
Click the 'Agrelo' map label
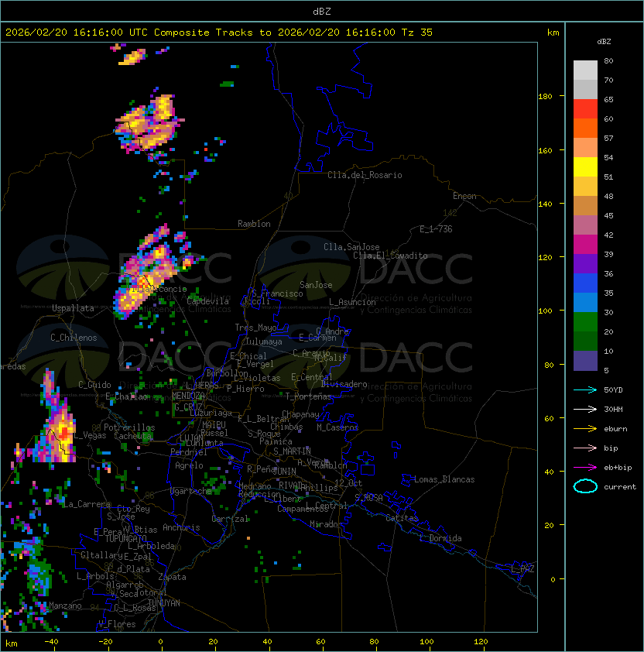[x=189, y=465]
